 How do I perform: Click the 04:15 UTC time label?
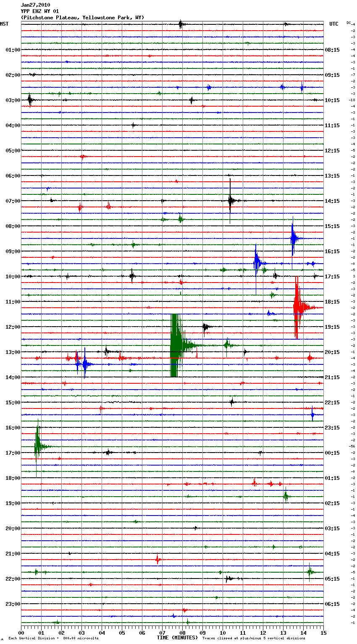[x=332, y=554]
